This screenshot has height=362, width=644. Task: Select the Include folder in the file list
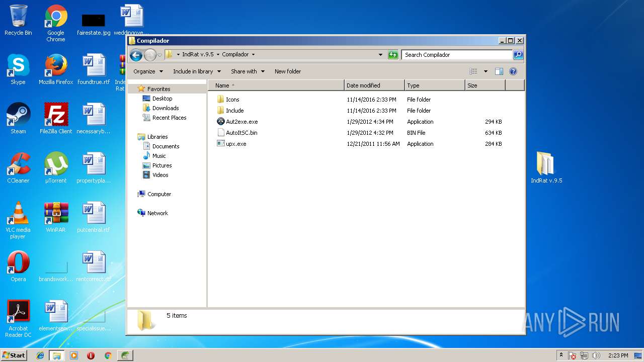(x=230, y=111)
